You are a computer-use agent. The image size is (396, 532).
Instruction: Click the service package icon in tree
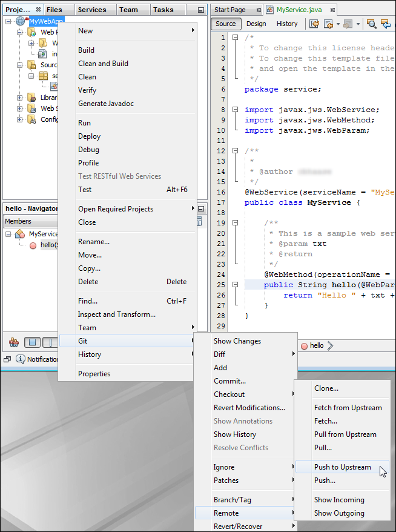pyautogui.click(x=43, y=76)
